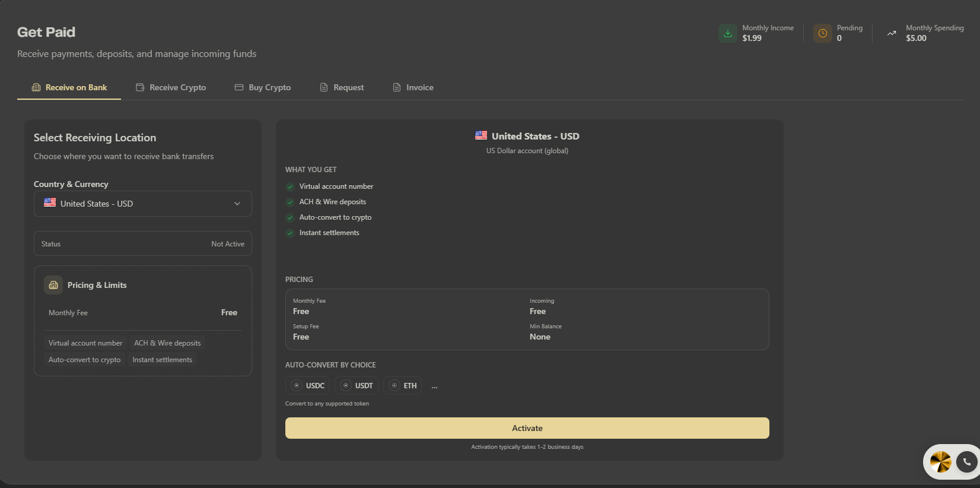Screen dimensions: 980x488
Task: Open the Buy Crypto tab
Action: [263, 87]
